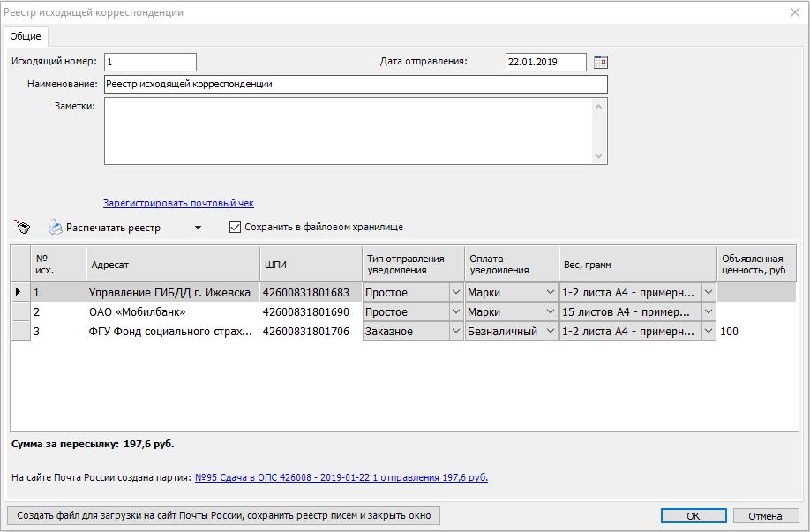
Task: Open the Распечатать реестр dropdown arrow
Action: click(198, 228)
